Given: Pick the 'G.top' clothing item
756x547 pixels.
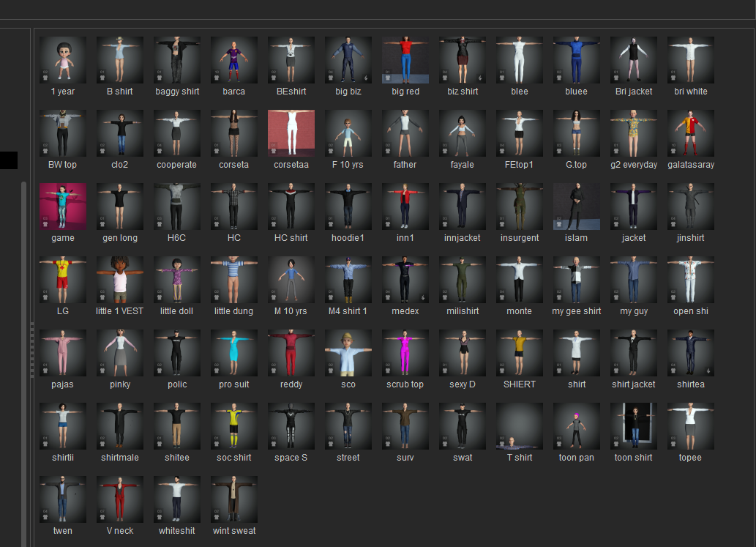Looking at the screenshot, I should [x=576, y=133].
